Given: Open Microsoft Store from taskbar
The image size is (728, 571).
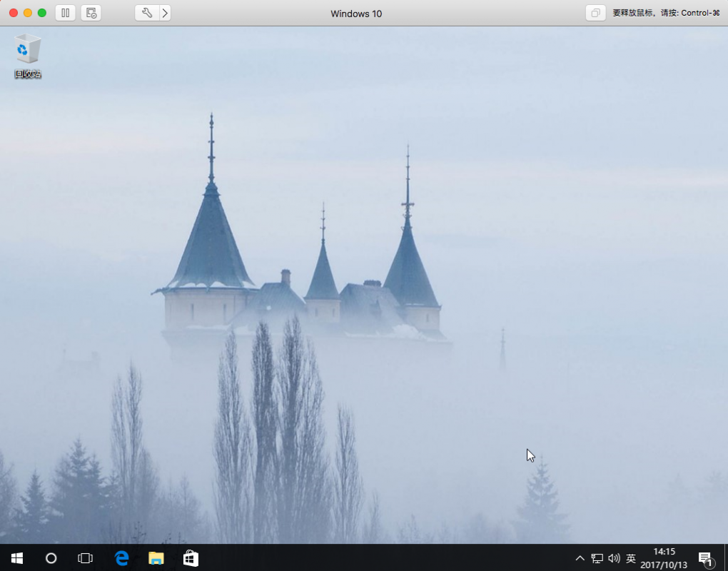Looking at the screenshot, I should pyautogui.click(x=191, y=558).
